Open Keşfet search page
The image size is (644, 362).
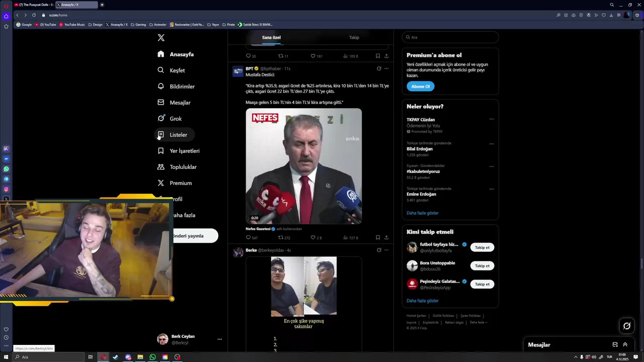pyautogui.click(x=171, y=70)
